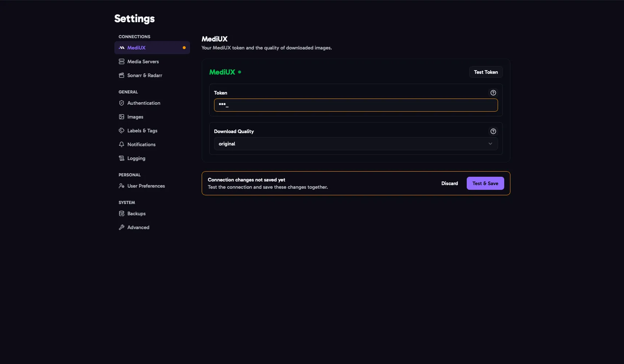The width and height of the screenshot is (624, 364).
Task: Discard unsaved connection changes
Action: 450,183
